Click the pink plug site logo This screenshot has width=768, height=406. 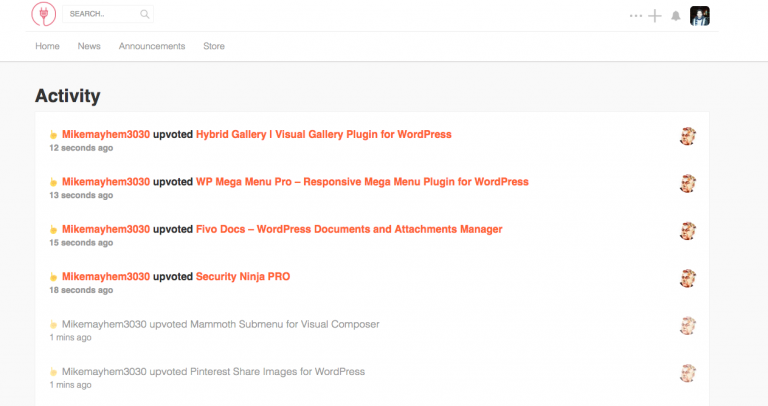[x=44, y=14]
